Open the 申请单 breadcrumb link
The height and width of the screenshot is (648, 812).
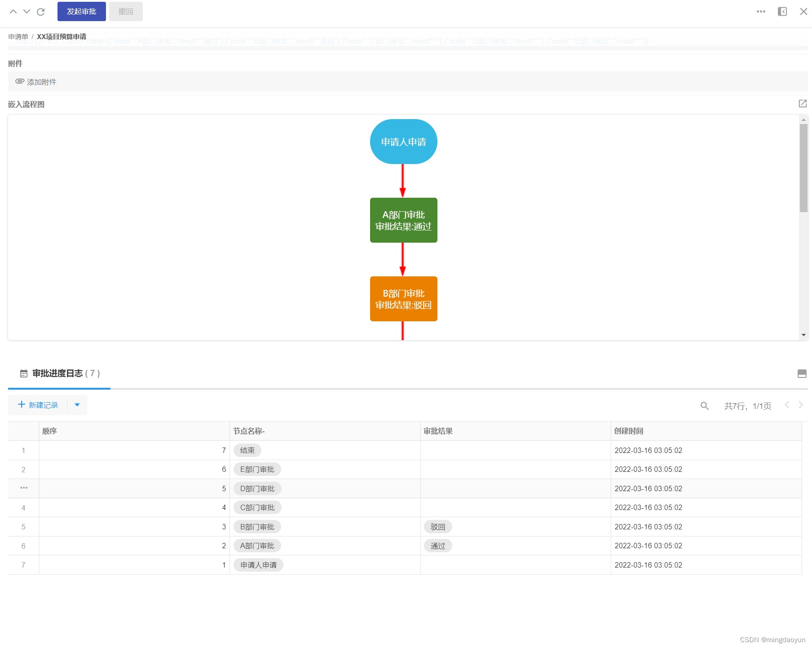pyautogui.click(x=18, y=36)
